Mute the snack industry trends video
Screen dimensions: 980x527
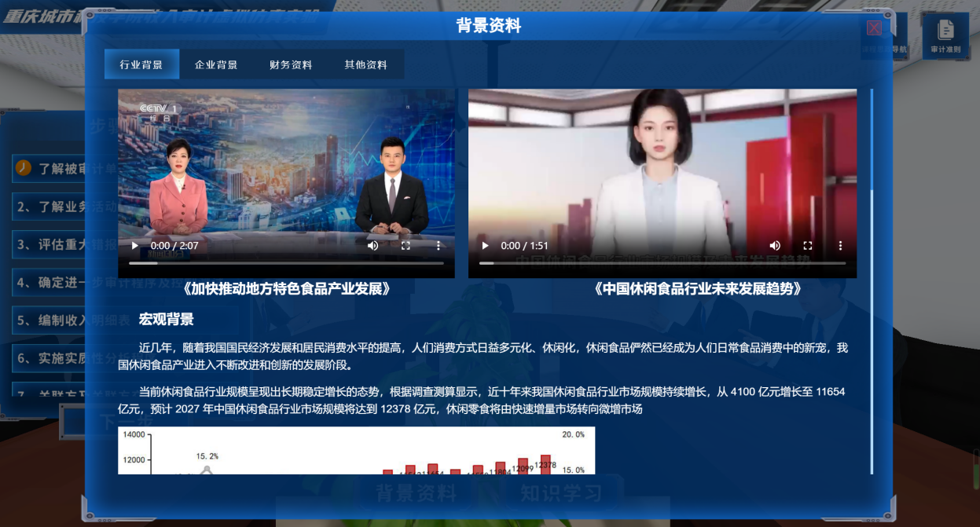(x=775, y=246)
